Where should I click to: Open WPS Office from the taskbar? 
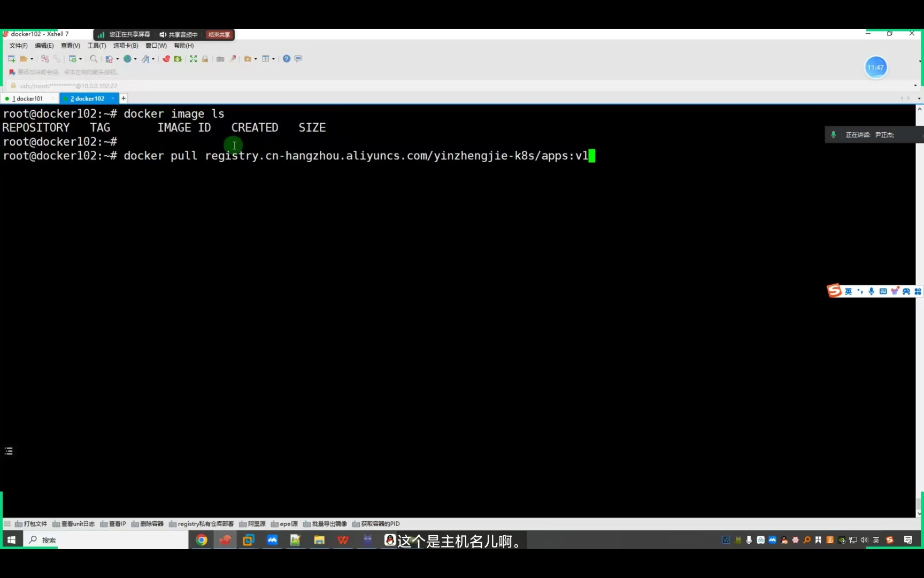pyautogui.click(x=343, y=540)
